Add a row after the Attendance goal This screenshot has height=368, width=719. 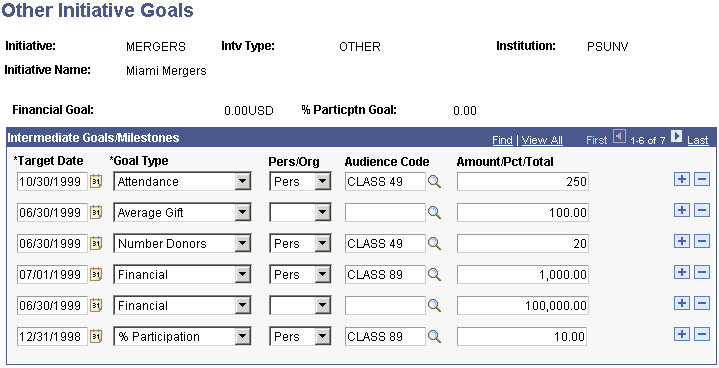click(682, 180)
